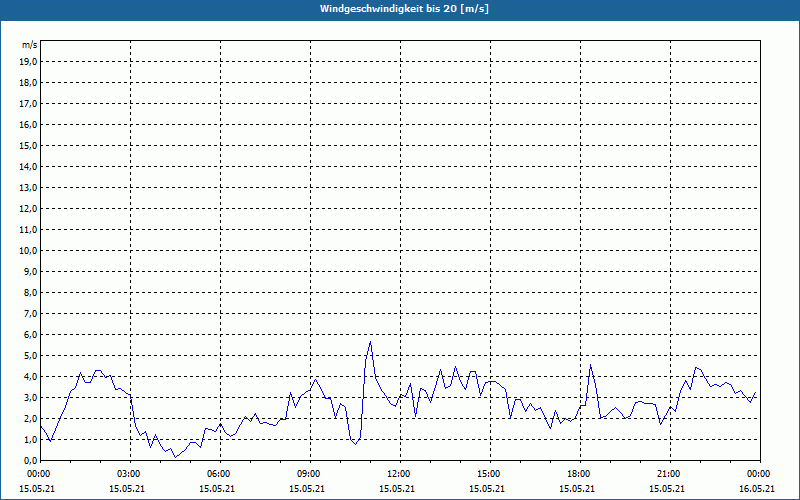The height and width of the screenshot is (500, 800).
Task: Select the 13,0 y-axis label
Action: 28,188
